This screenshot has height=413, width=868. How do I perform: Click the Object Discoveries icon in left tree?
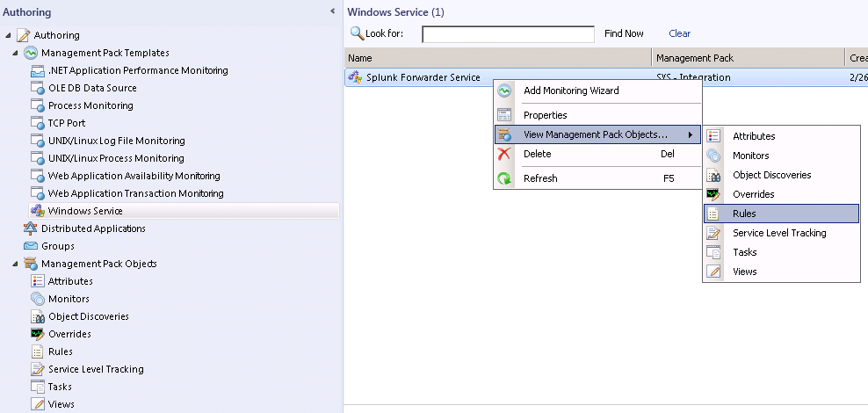pos(38,316)
